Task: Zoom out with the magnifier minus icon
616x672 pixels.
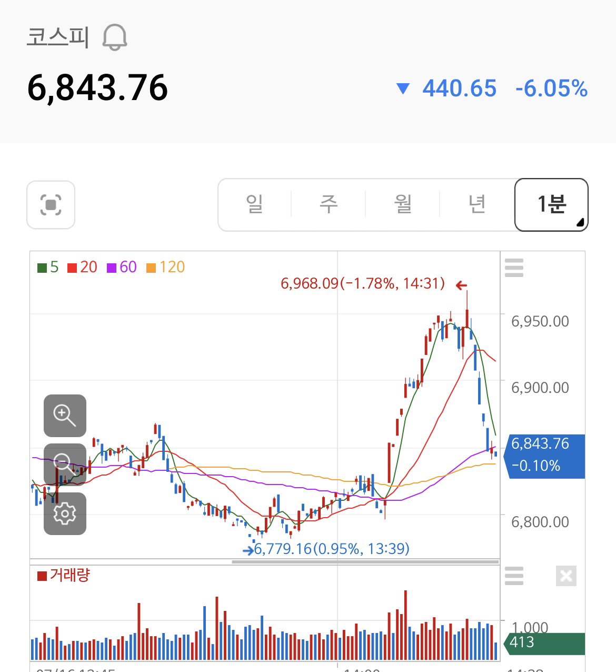Action: coord(65,465)
